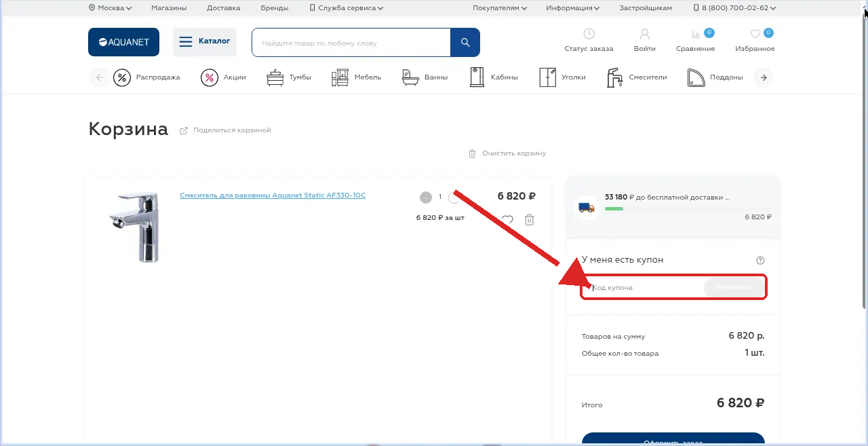
Task: Open the Распродажа category
Action: point(146,77)
